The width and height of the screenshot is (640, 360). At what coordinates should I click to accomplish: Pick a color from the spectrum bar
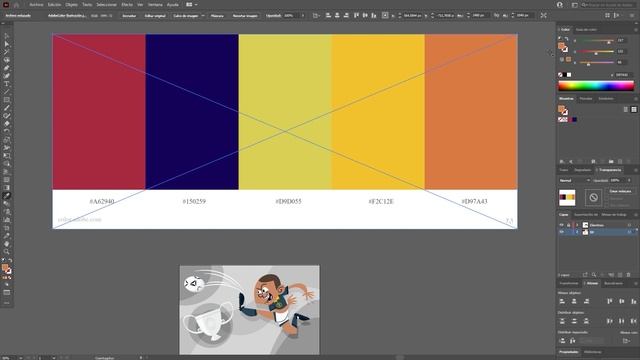[596, 85]
